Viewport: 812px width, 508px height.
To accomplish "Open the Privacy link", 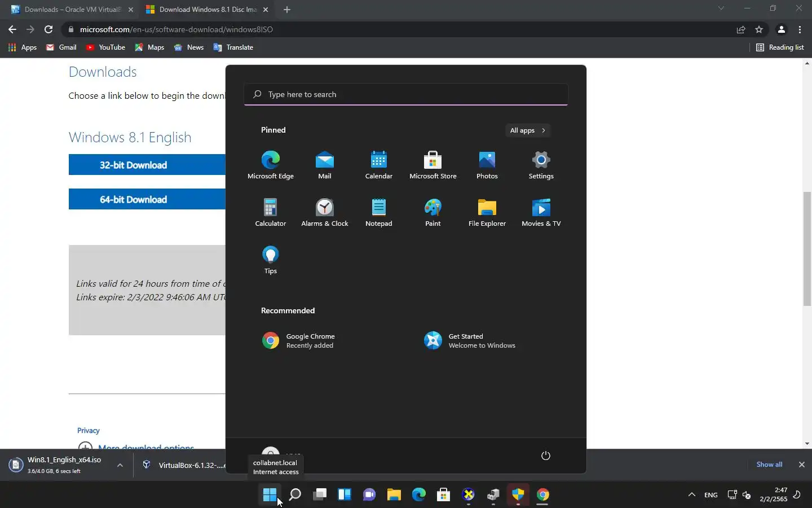I will (x=89, y=431).
